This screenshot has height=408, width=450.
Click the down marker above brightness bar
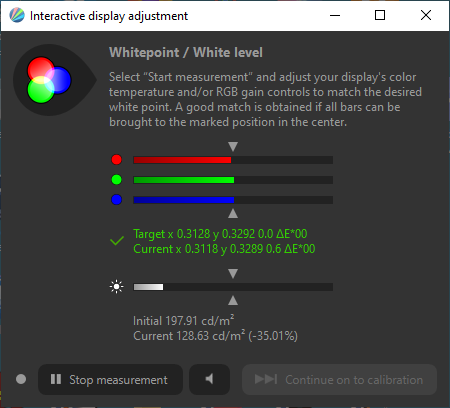(233, 274)
